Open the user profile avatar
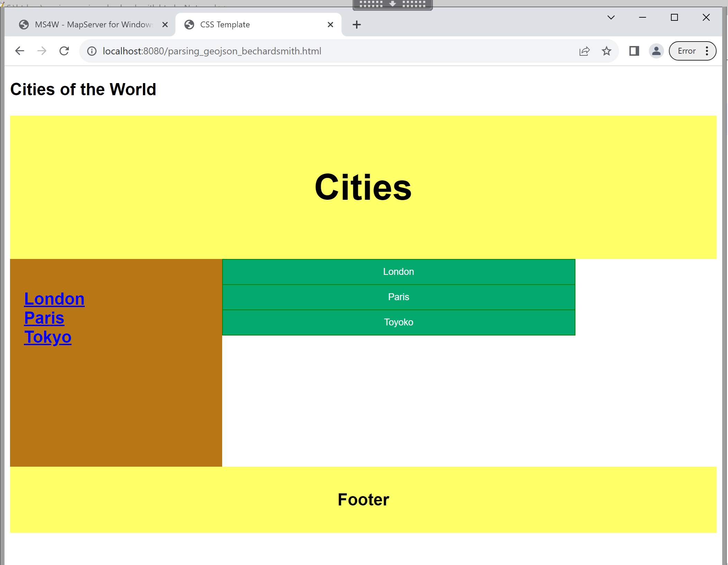This screenshot has height=565, width=728. pyautogui.click(x=656, y=51)
